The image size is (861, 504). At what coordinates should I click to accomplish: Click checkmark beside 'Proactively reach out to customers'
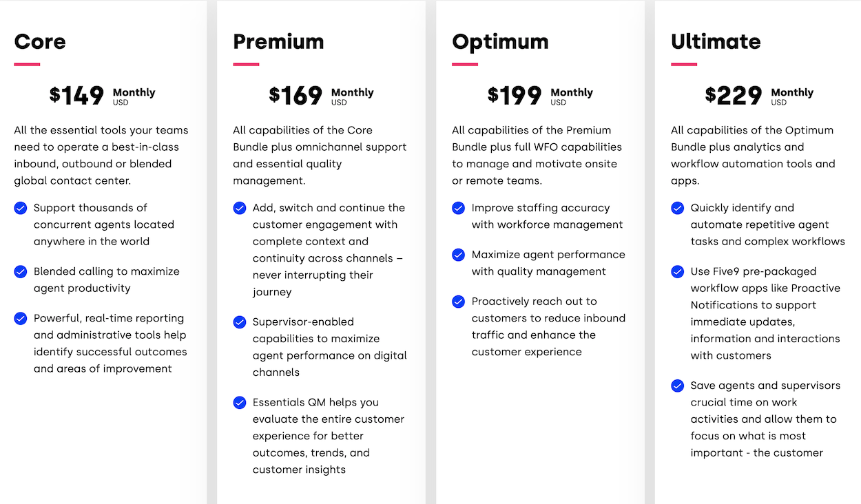(459, 302)
